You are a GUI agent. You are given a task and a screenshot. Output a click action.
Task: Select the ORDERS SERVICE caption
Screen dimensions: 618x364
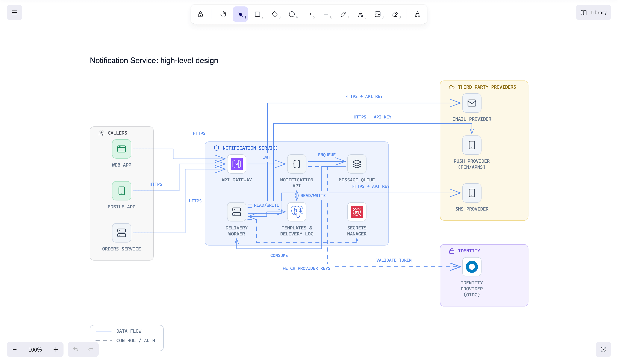click(x=122, y=249)
